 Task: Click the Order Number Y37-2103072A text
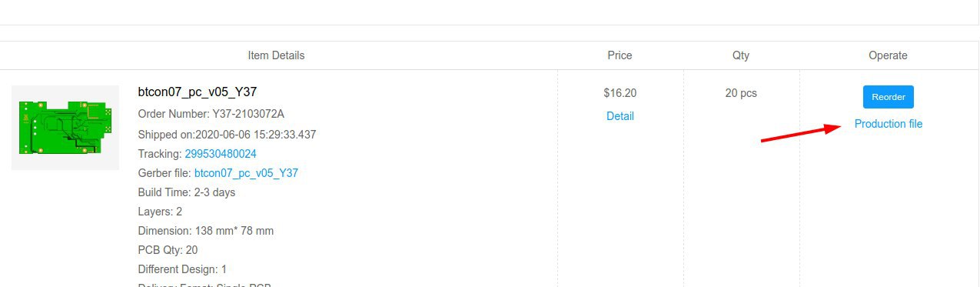pyautogui.click(x=211, y=114)
